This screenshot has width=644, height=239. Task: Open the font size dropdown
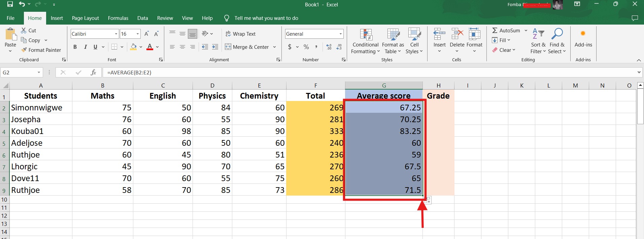[138, 34]
